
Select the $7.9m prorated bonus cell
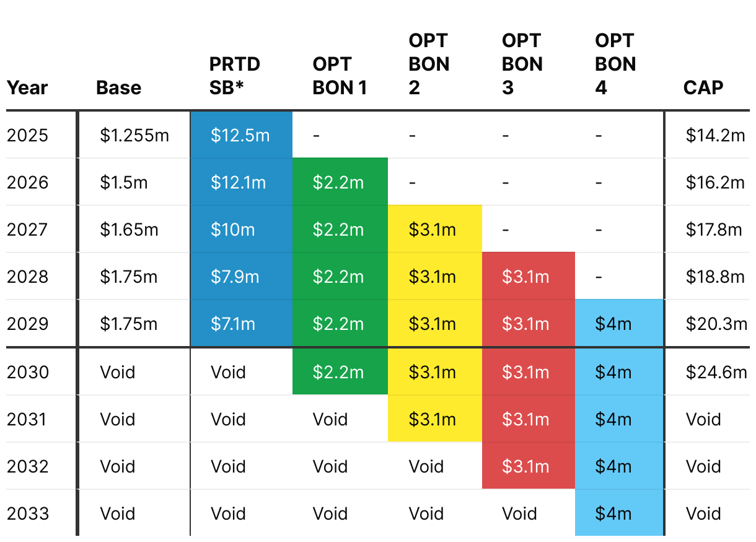tap(235, 277)
